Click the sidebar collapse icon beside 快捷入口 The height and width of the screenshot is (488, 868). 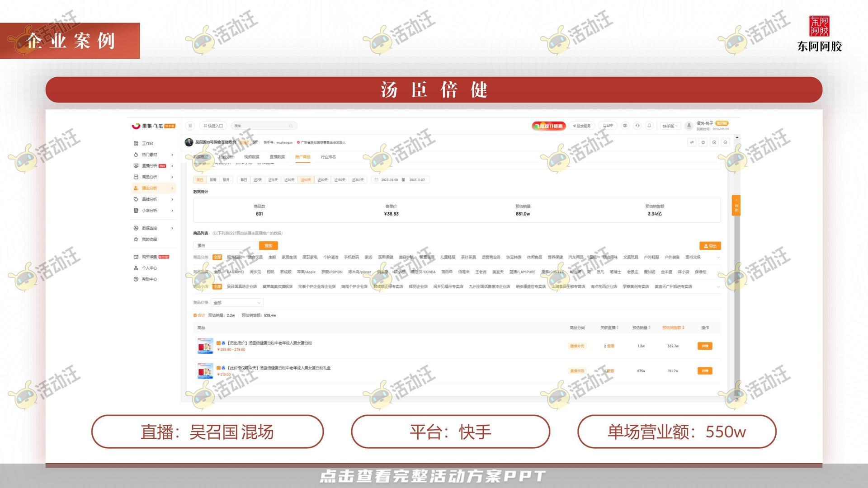(190, 126)
